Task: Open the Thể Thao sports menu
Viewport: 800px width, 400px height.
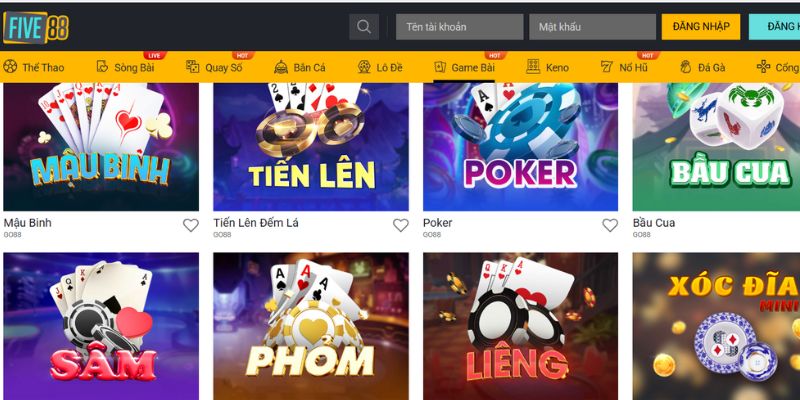Action: (x=34, y=67)
